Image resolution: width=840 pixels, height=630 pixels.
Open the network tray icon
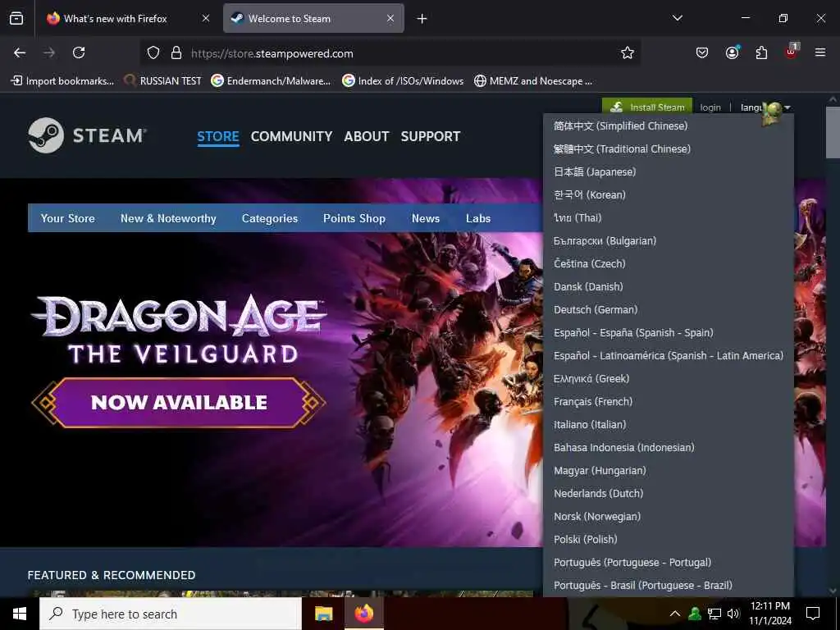click(714, 614)
